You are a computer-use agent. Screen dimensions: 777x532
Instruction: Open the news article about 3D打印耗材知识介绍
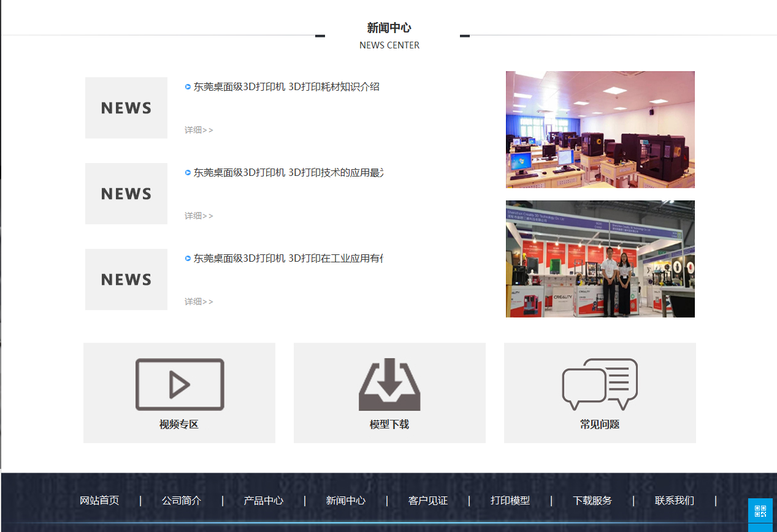pyautogui.click(x=286, y=86)
